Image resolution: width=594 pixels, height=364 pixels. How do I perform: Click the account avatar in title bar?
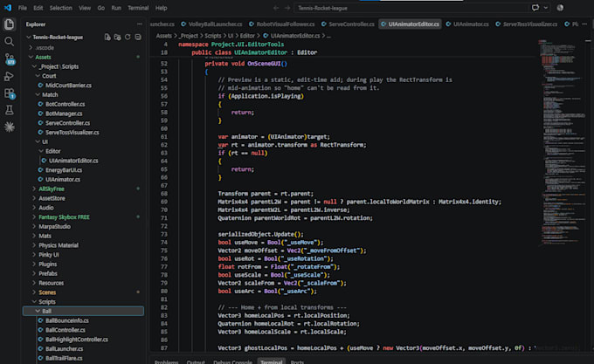[x=560, y=8]
